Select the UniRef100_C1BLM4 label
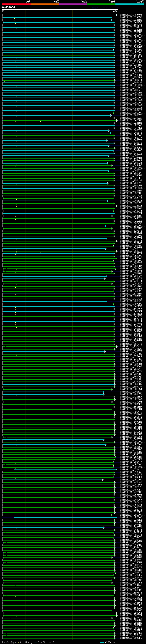The height and width of the screenshot is (644, 146). pyautogui.click(x=131, y=30)
